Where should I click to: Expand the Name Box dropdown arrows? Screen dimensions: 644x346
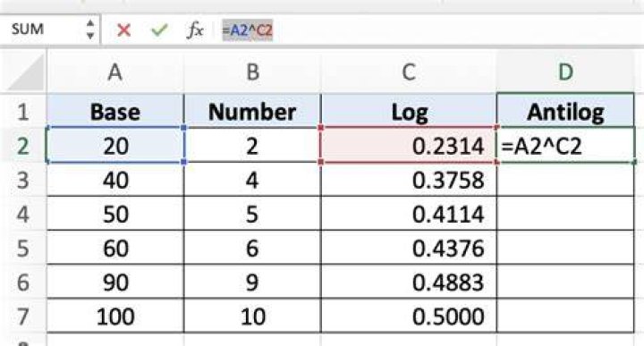(90, 30)
